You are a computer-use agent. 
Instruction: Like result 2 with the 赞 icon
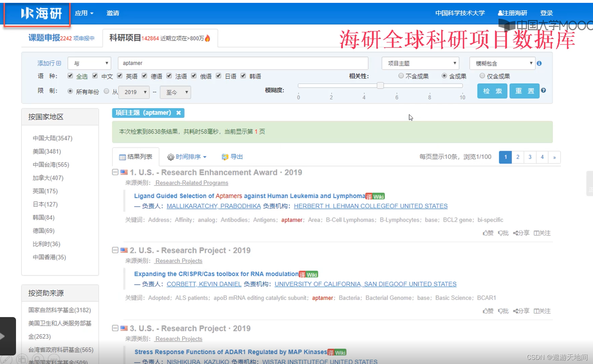click(488, 311)
